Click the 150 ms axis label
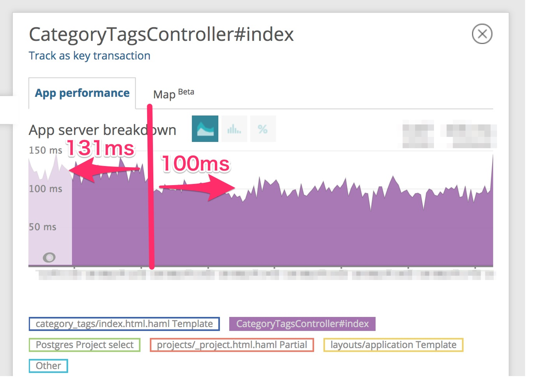Screen dimensions: 541x392 (45, 150)
